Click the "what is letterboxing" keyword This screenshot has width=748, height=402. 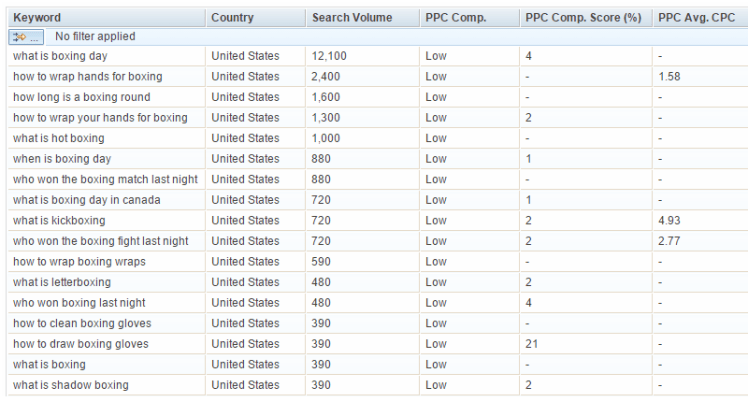pyautogui.click(x=62, y=282)
